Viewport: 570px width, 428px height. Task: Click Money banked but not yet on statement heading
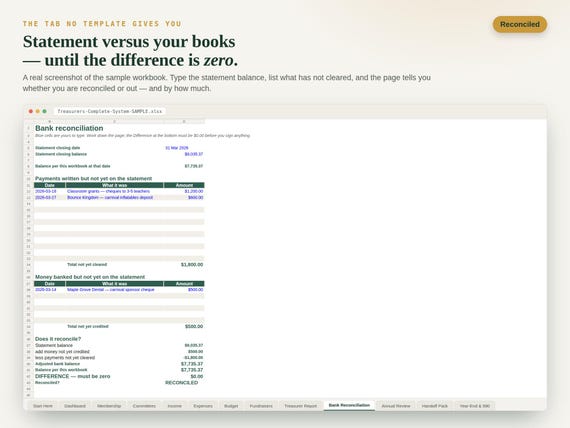pyautogui.click(x=90, y=277)
